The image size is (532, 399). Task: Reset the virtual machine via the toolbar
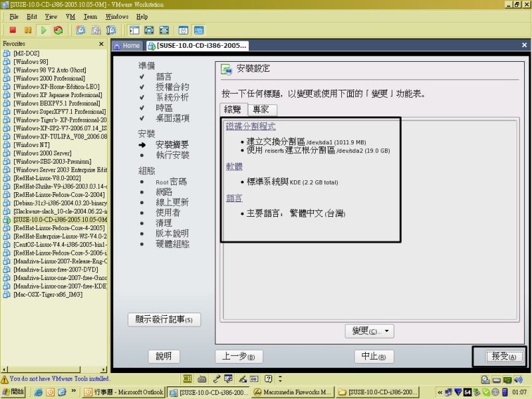click(59, 30)
